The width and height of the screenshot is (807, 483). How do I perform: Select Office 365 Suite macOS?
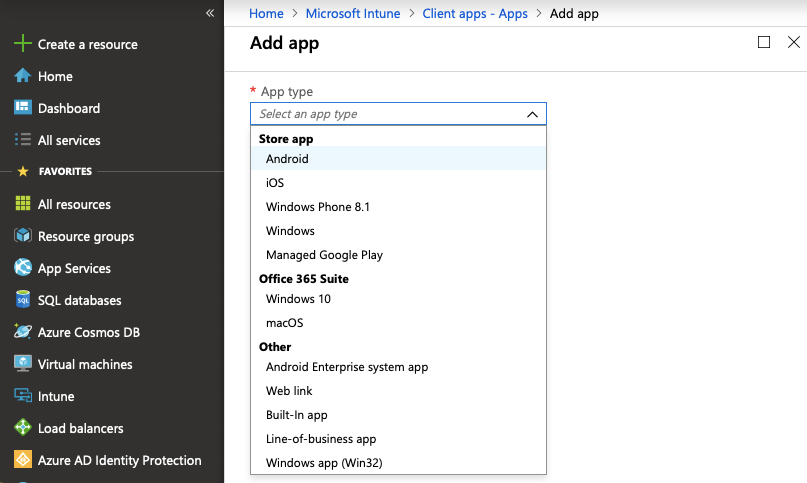click(398, 323)
